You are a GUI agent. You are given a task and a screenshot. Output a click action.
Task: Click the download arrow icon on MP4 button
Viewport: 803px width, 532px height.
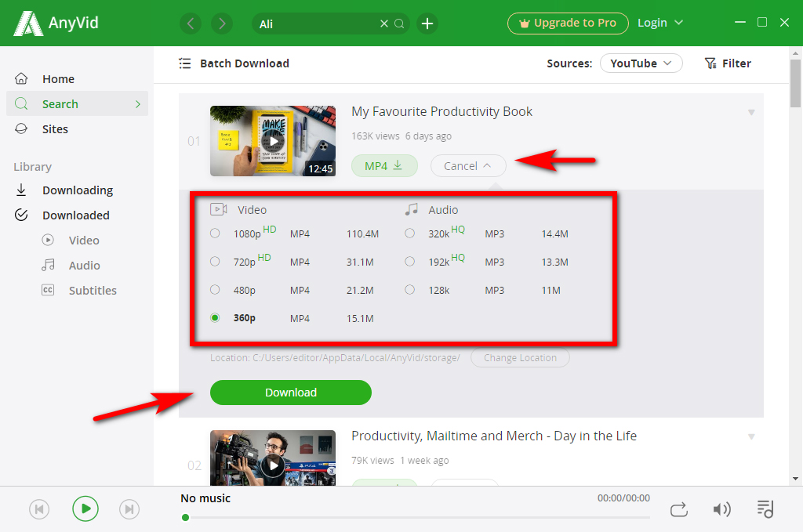(398, 165)
